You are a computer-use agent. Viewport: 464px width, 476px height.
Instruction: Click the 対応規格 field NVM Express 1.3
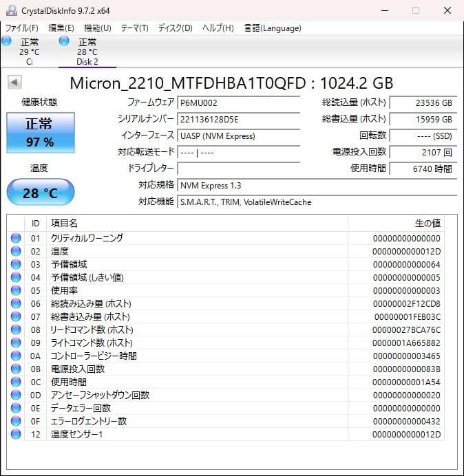317,186
